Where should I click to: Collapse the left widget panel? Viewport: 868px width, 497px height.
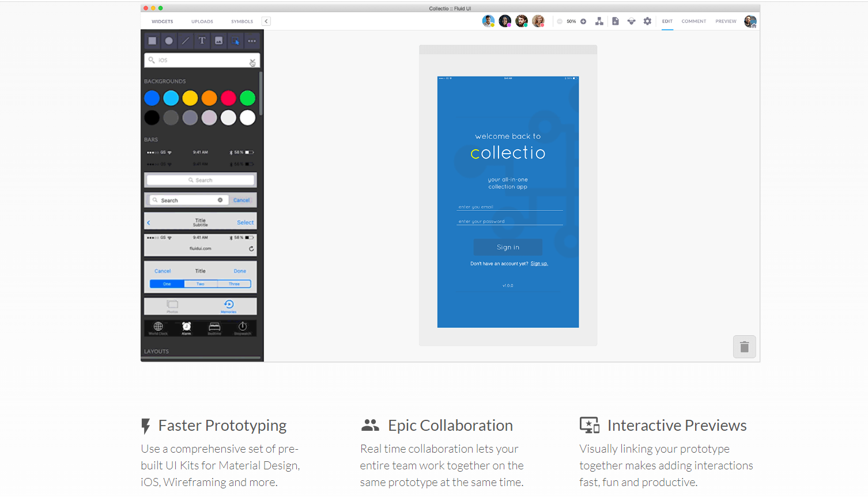[x=266, y=21]
